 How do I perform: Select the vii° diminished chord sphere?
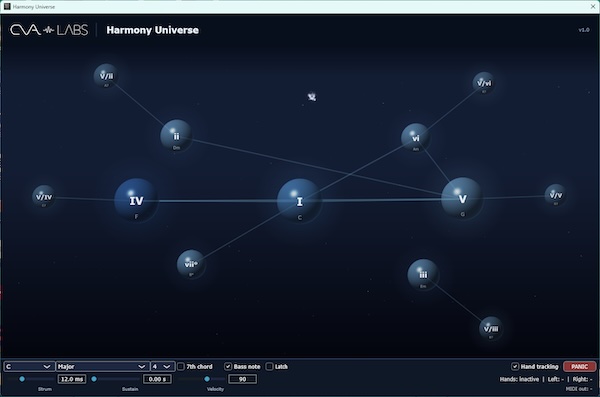point(191,264)
